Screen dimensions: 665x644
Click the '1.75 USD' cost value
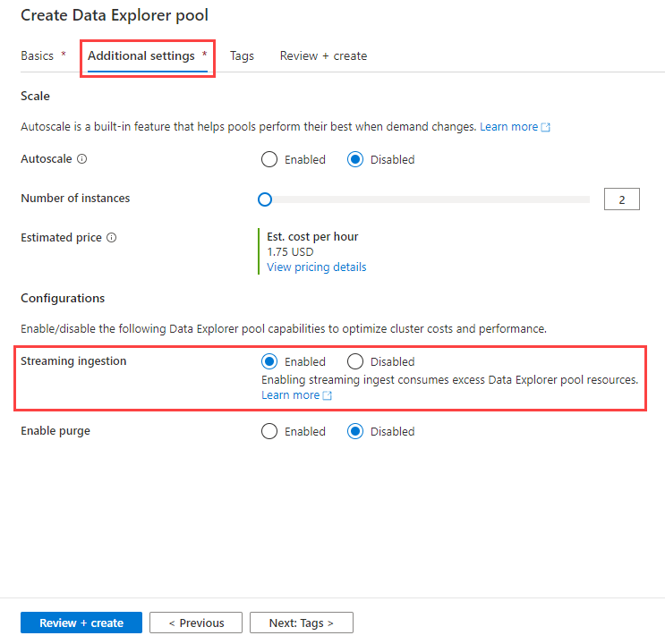click(290, 252)
